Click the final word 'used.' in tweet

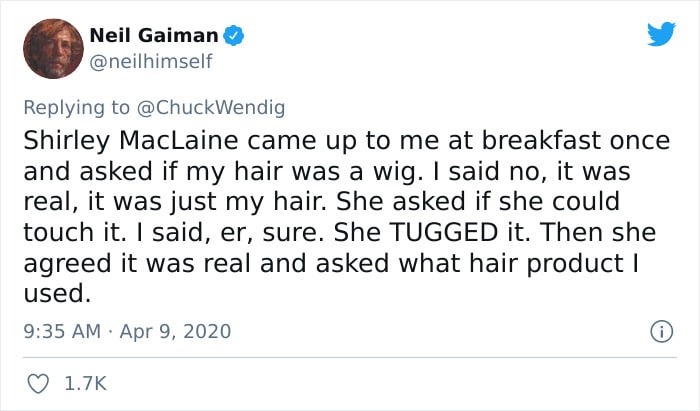[x=57, y=294]
